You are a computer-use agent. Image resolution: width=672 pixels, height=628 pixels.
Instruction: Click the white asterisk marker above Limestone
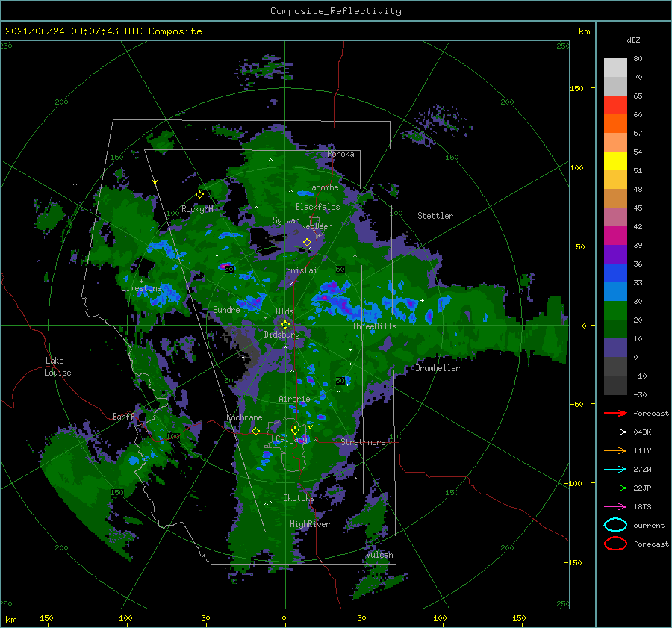pyautogui.click(x=141, y=282)
